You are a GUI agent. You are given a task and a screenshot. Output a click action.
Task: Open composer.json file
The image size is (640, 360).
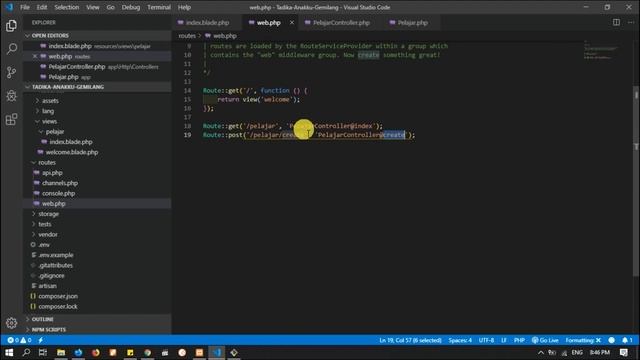coord(97,296)
